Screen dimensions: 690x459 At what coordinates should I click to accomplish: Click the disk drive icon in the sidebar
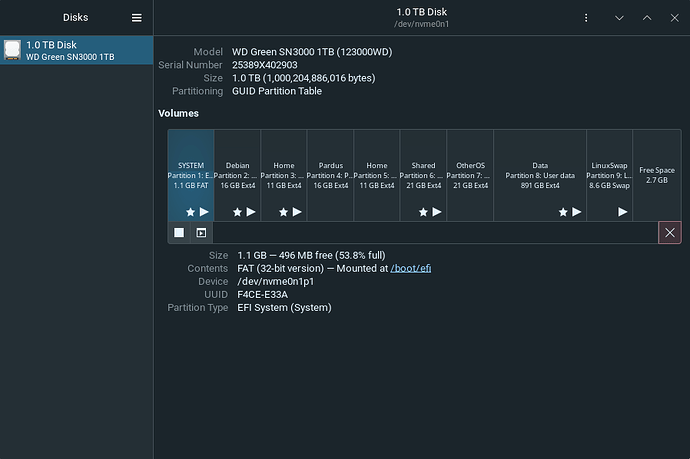pyautogui.click(x=12, y=50)
